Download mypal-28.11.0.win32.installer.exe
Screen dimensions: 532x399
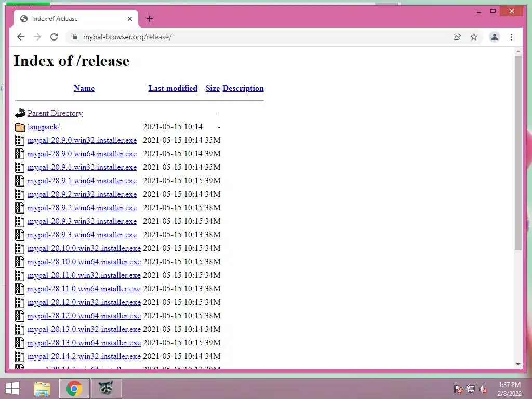click(x=84, y=275)
